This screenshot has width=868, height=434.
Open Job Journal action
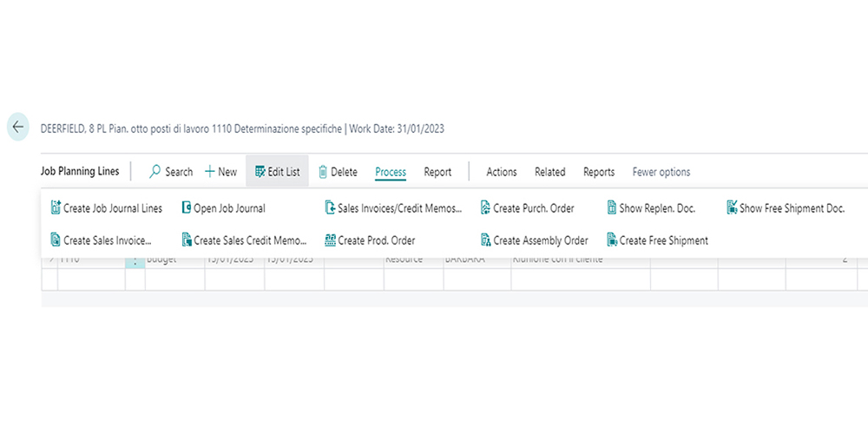click(223, 208)
